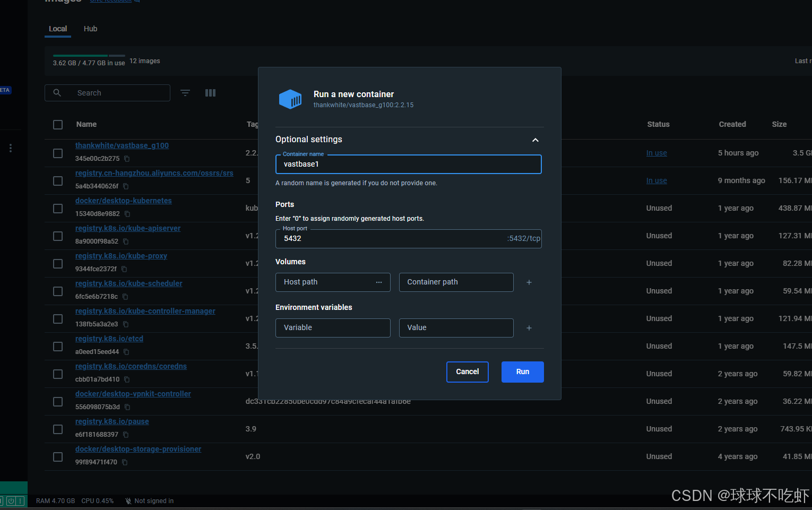The image size is (812, 510).
Task: Open the engine menu dots in status bar
Action: (20, 501)
